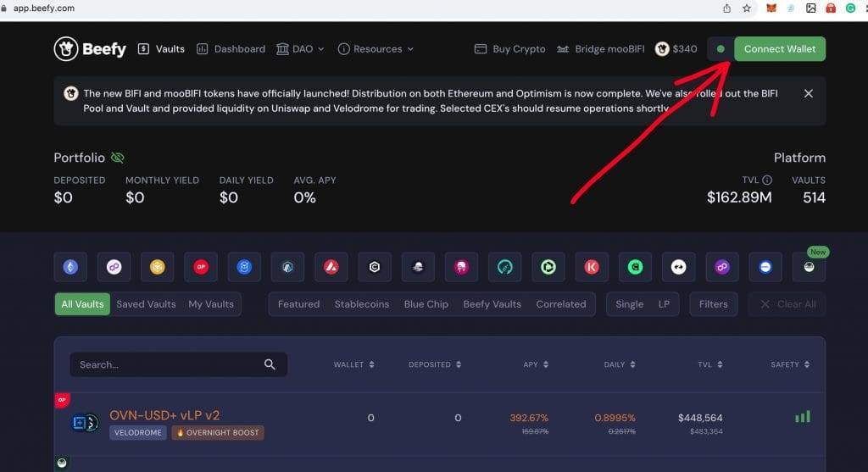The width and height of the screenshot is (868, 472).
Task: Toggle Beefy Vaults category filter
Action: (x=492, y=304)
